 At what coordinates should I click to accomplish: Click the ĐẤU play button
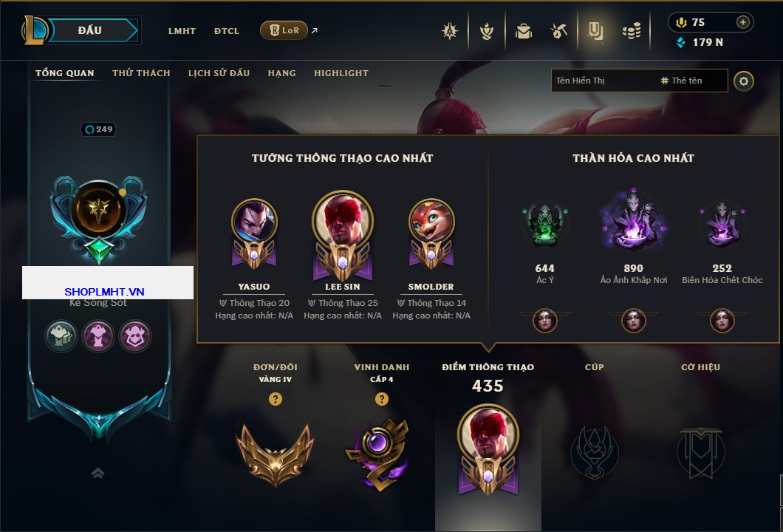[90, 30]
